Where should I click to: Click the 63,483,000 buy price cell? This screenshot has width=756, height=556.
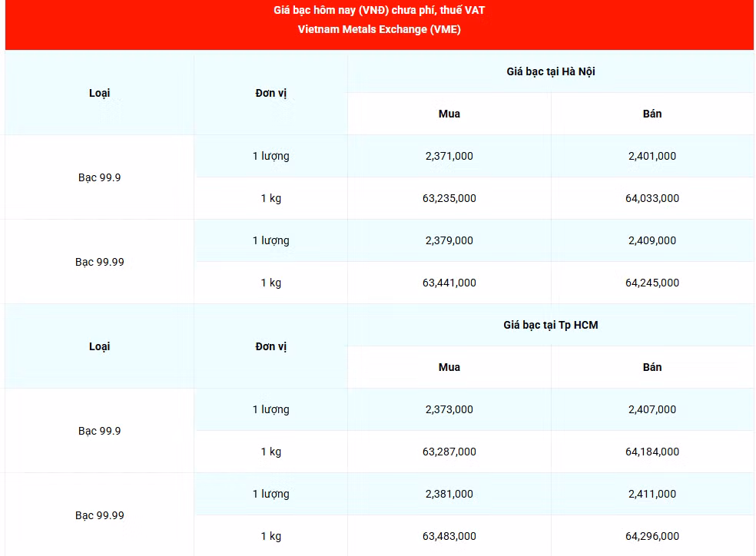coord(449,536)
